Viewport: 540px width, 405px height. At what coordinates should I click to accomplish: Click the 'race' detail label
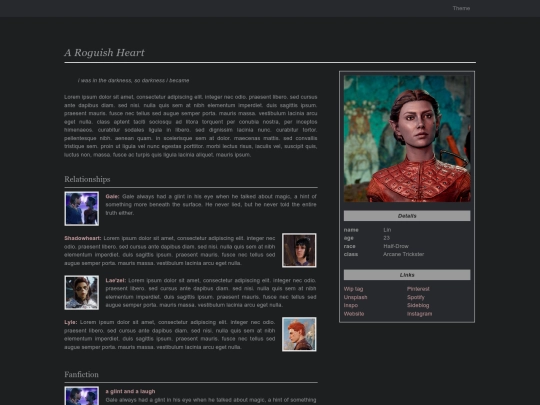[x=349, y=246]
